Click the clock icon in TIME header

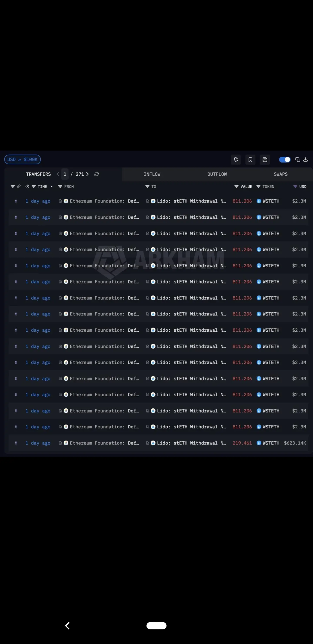coord(27,186)
